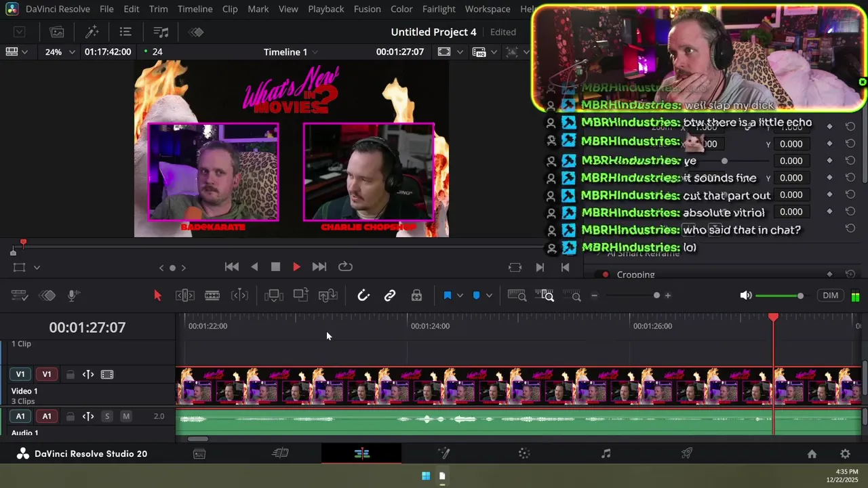This screenshot has width=868, height=488.
Task: Go to the Color page
Action: click(524, 454)
